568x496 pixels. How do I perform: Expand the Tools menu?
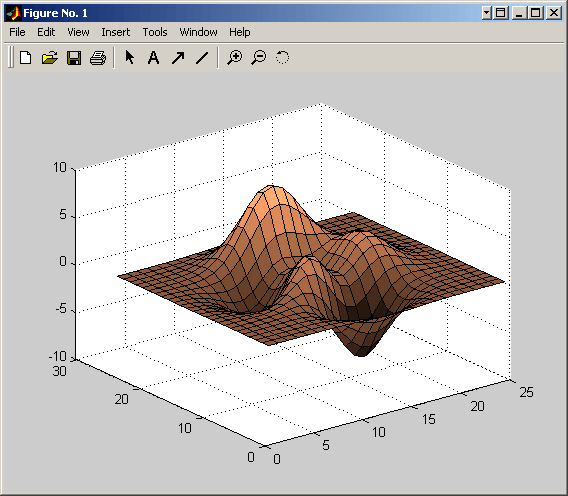point(155,32)
